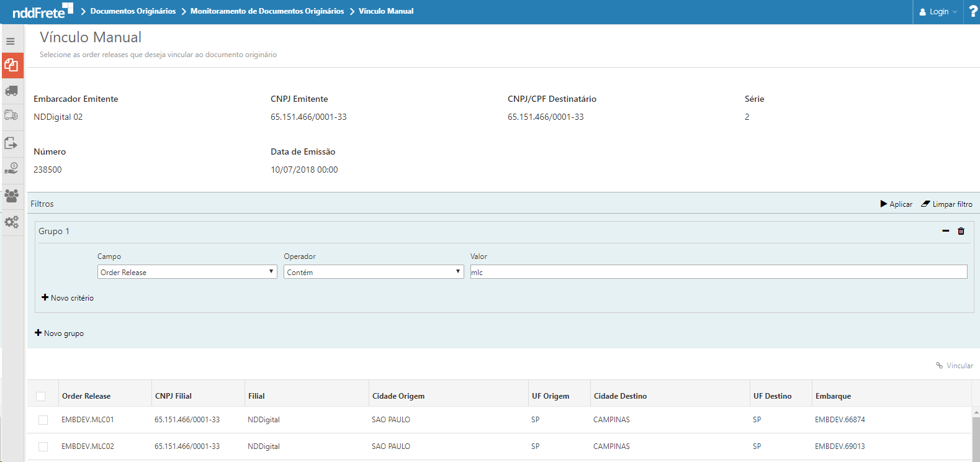Click the hand with coin payment icon
The width and height of the screenshot is (980, 462).
pyautogui.click(x=11, y=168)
